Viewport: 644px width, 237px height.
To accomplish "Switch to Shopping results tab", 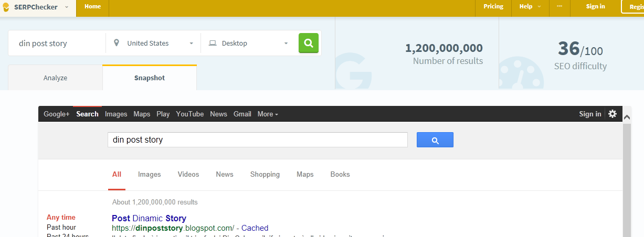I will 265,174.
